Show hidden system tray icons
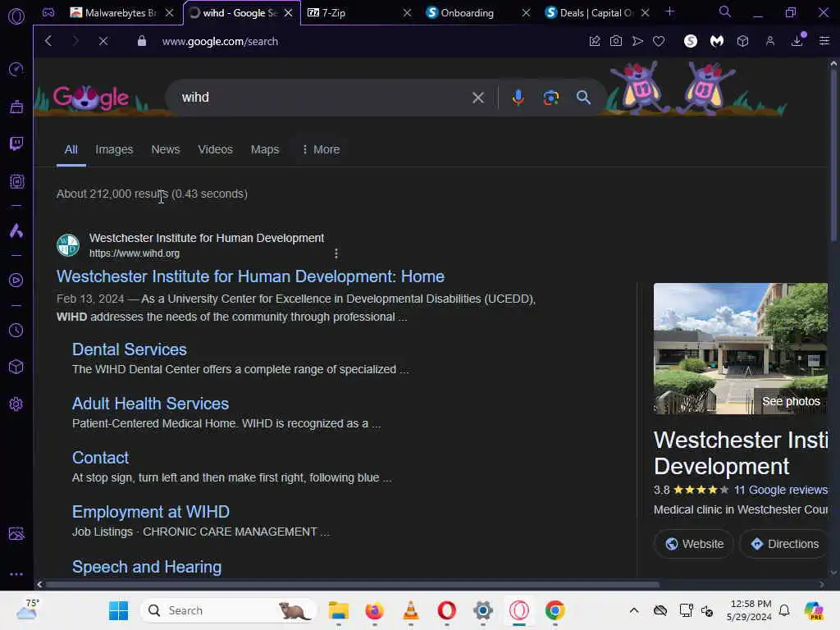Viewport: 840px width, 630px height. click(634, 610)
